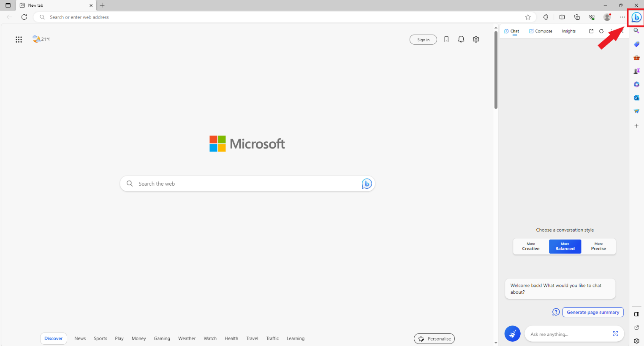Open sidebar settings gear icon

tap(636, 341)
